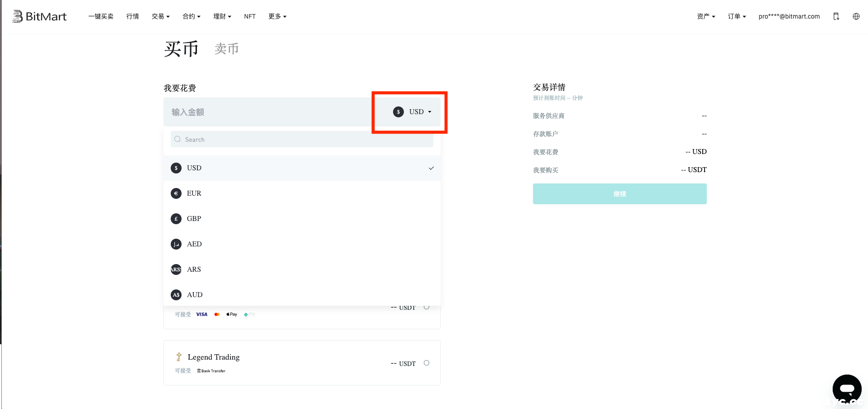Click the EUR euro currency icon

click(176, 193)
